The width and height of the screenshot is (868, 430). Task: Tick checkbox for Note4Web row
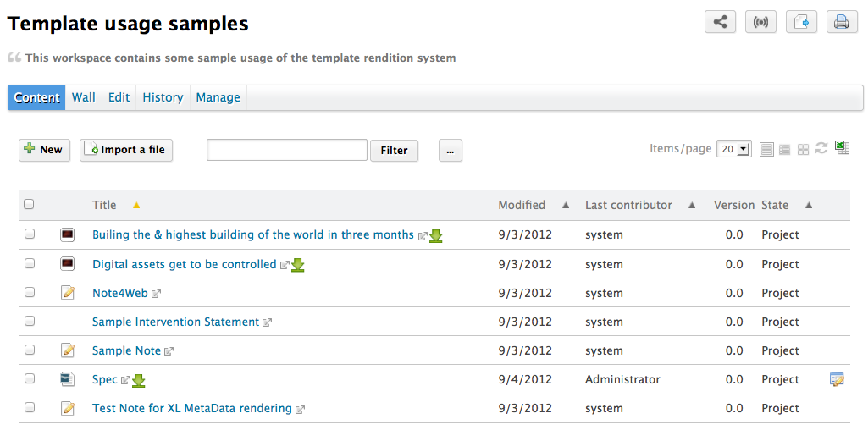pyautogui.click(x=30, y=292)
